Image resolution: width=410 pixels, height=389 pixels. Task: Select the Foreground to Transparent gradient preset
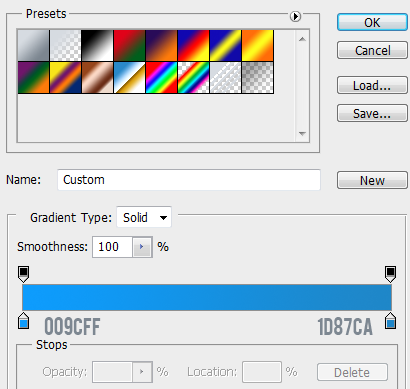click(66, 45)
